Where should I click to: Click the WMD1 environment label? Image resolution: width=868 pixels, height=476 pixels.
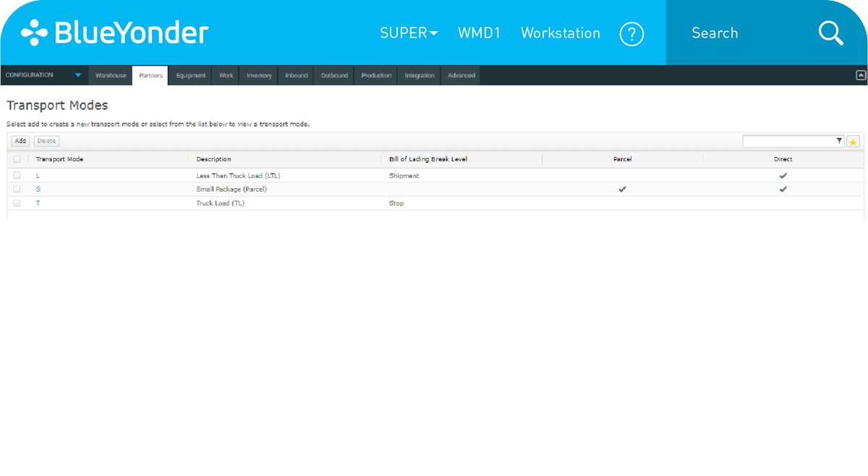click(479, 33)
